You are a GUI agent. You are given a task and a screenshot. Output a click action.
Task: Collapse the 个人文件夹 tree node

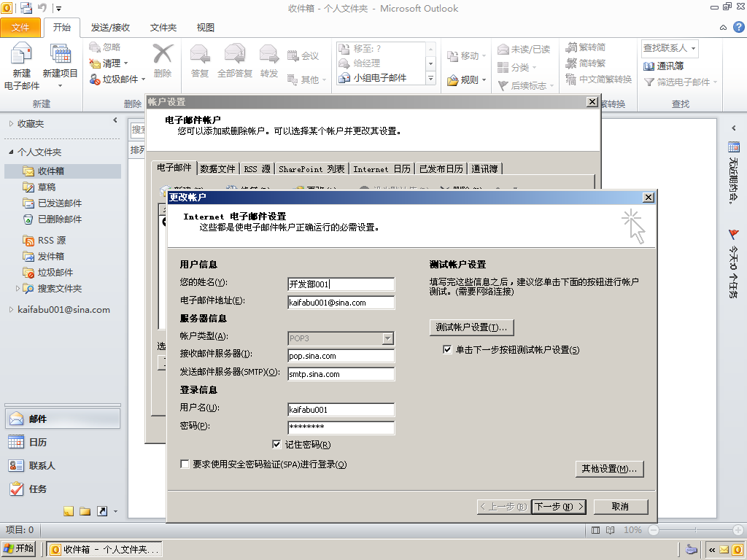coord(11,152)
